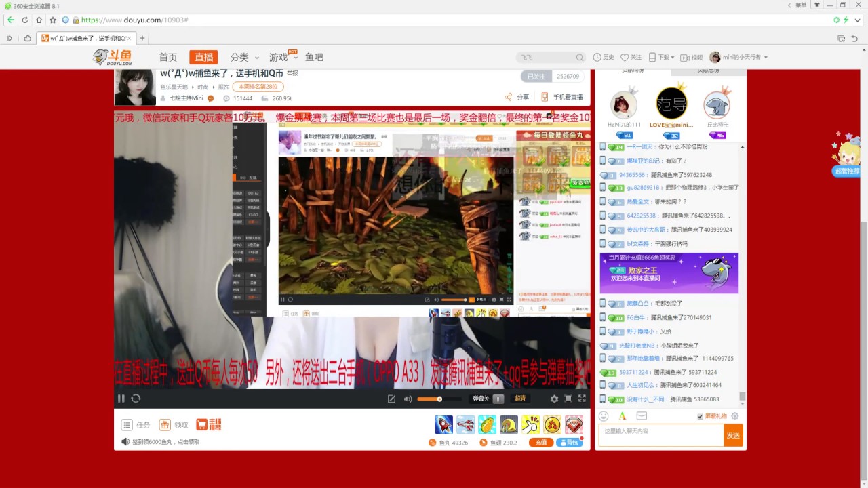This screenshot has width=868, height=488.
Task: Toggle the 弹幕关 danmaku switch
Action: tap(488, 399)
